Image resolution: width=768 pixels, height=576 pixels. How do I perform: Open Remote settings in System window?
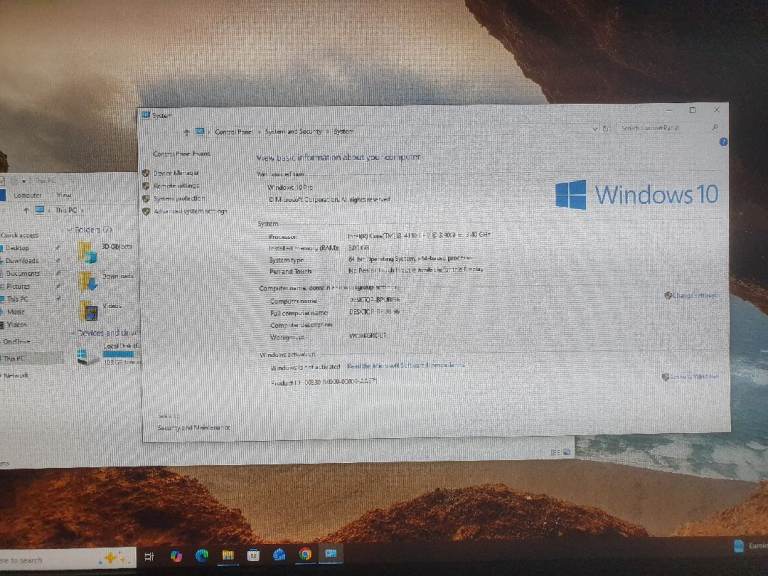[x=178, y=185]
